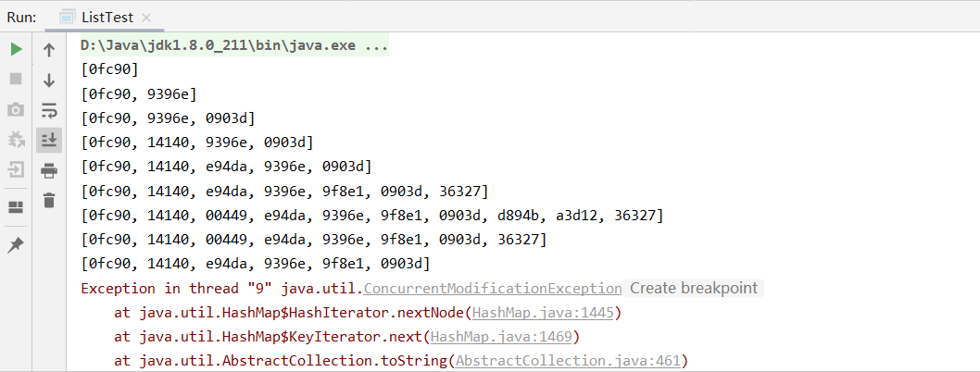
Task: Pin the Run tab with pin icon
Action: tap(17, 245)
